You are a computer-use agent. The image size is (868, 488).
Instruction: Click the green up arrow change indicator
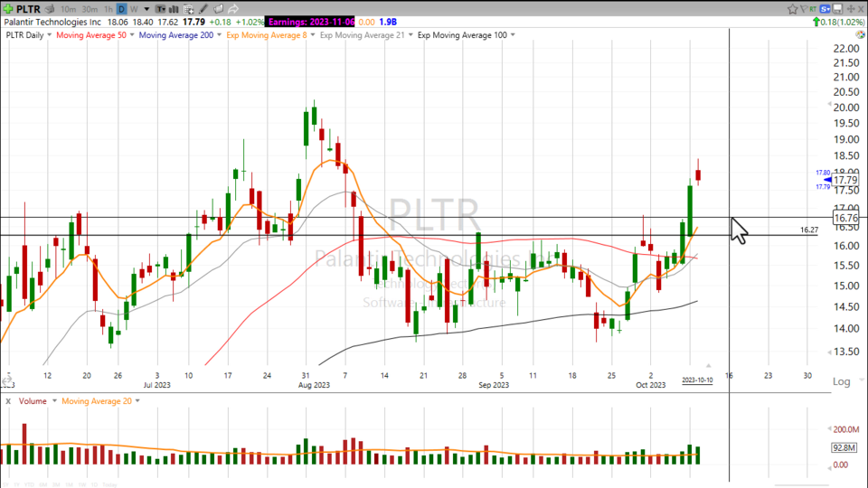point(816,22)
